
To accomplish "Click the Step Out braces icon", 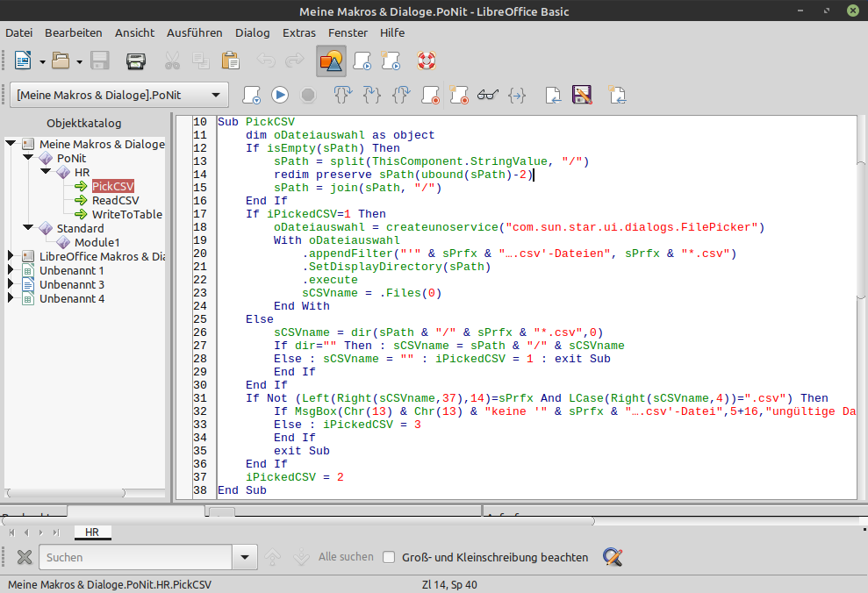I will point(401,95).
